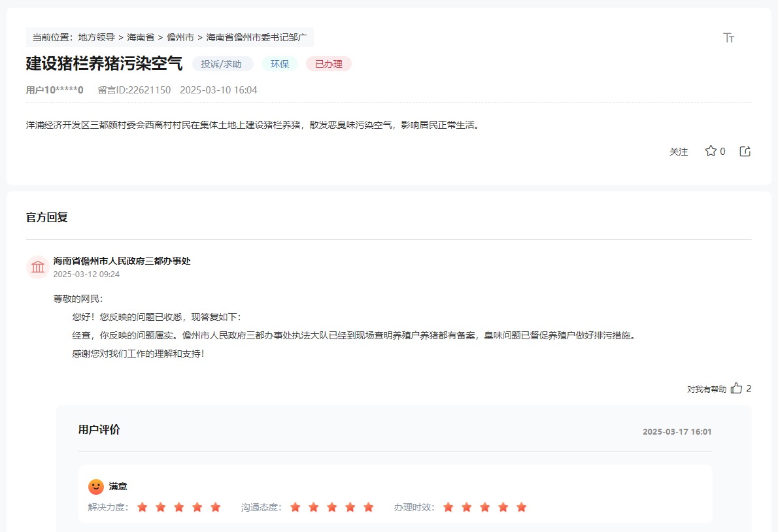Click the star favorite icon

[x=711, y=151]
